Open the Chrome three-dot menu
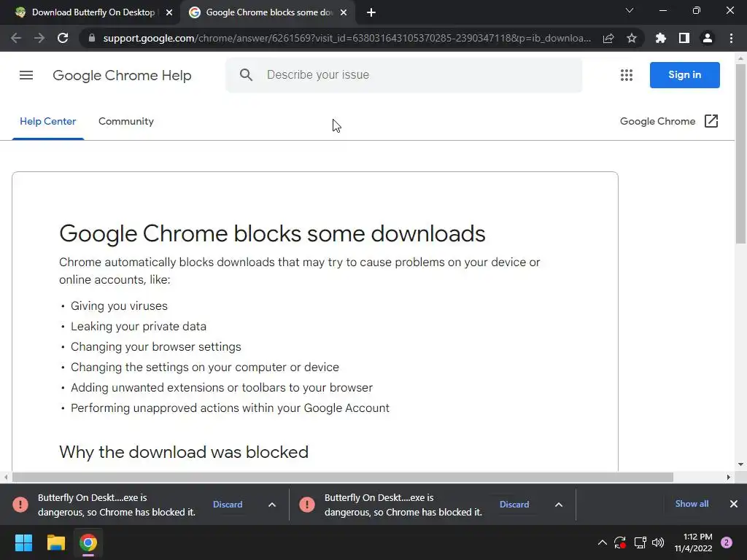The image size is (747, 560). 731,38
